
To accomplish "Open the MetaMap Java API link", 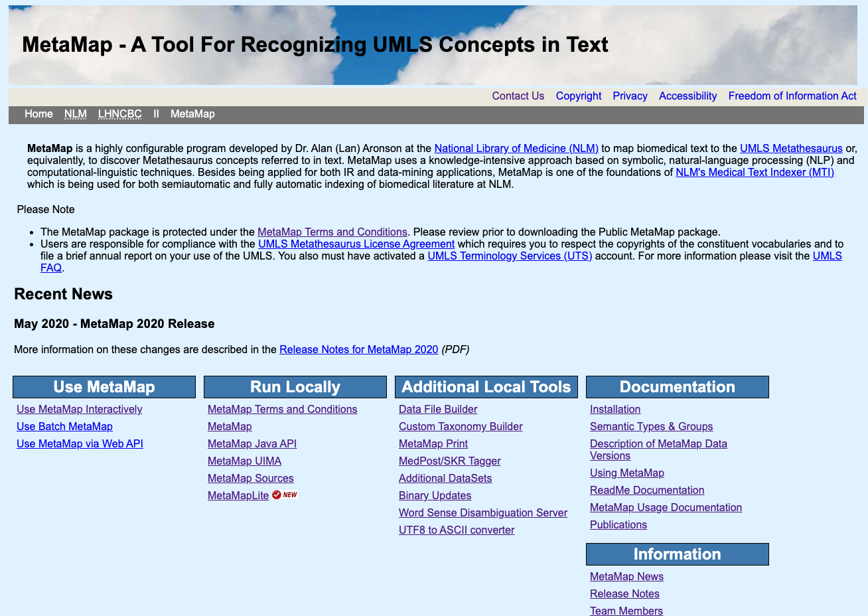I will 252,444.
